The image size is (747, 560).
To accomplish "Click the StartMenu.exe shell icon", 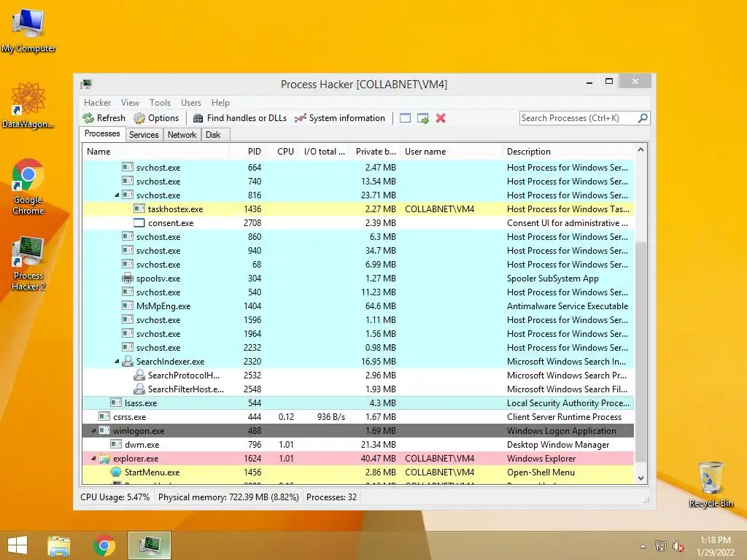I will [x=116, y=472].
